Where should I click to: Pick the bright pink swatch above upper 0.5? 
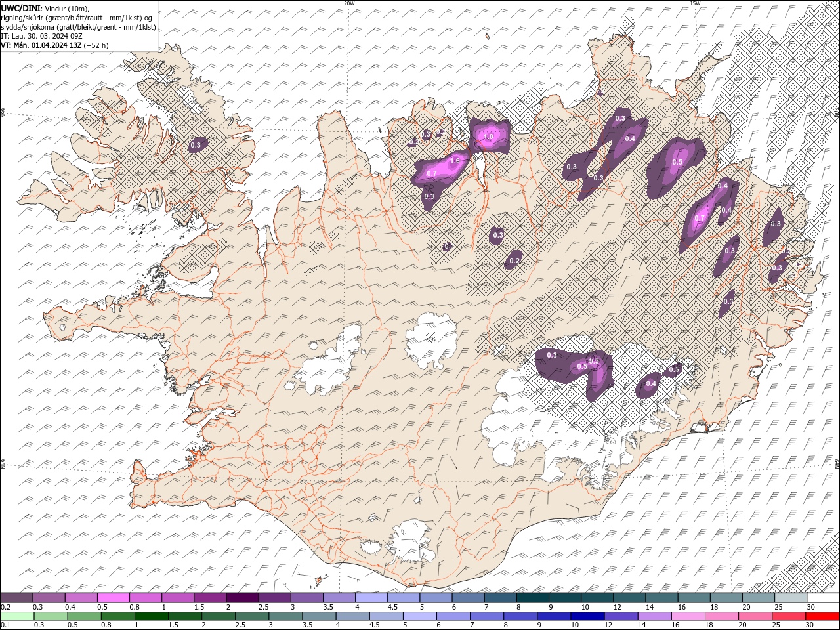pos(113,598)
